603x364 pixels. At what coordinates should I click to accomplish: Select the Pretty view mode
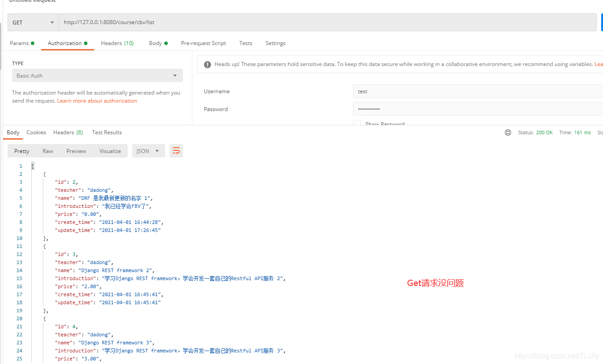click(22, 151)
